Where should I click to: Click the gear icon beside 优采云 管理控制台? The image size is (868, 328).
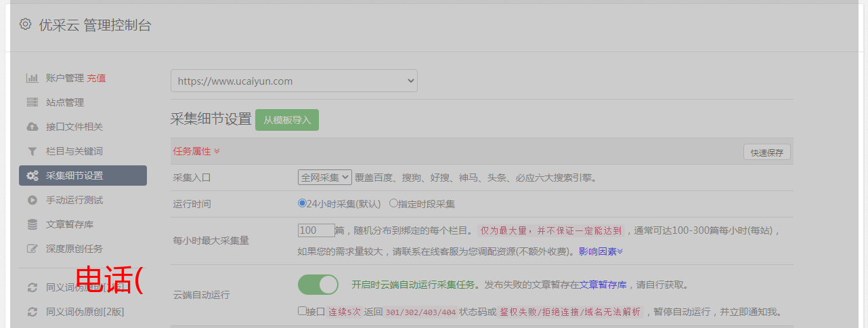click(x=25, y=24)
